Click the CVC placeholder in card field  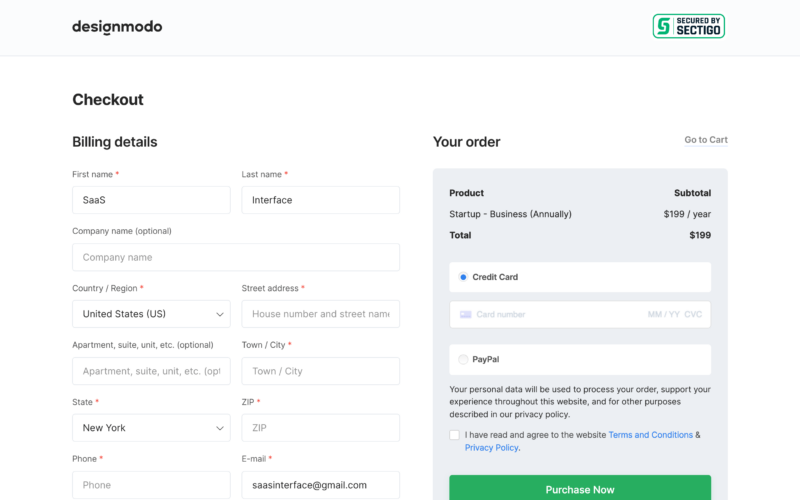693,314
